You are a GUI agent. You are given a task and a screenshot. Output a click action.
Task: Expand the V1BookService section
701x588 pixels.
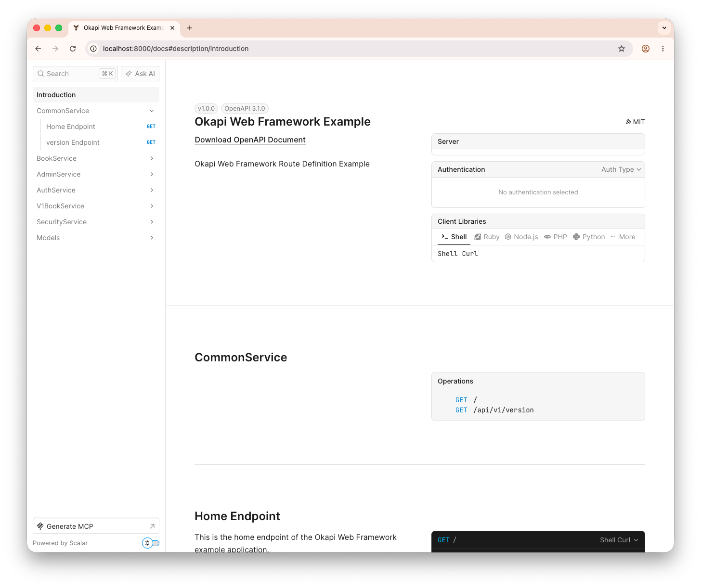coord(96,206)
